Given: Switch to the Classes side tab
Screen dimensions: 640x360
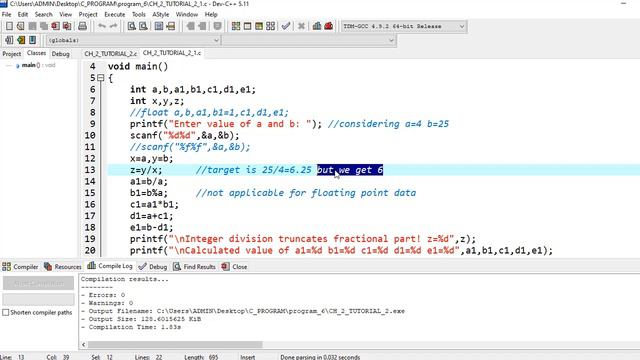Looking at the screenshot, I should click(x=36, y=53).
